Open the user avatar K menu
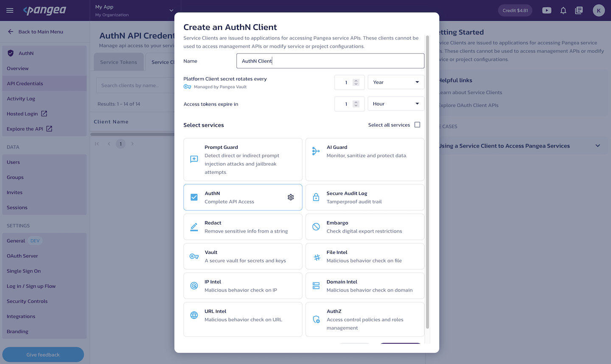The width and height of the screenshot is (611, 364). (599, 11)
